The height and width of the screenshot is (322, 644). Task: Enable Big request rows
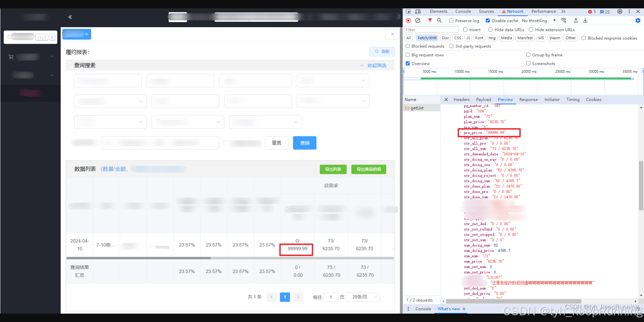tap(408, 55)
